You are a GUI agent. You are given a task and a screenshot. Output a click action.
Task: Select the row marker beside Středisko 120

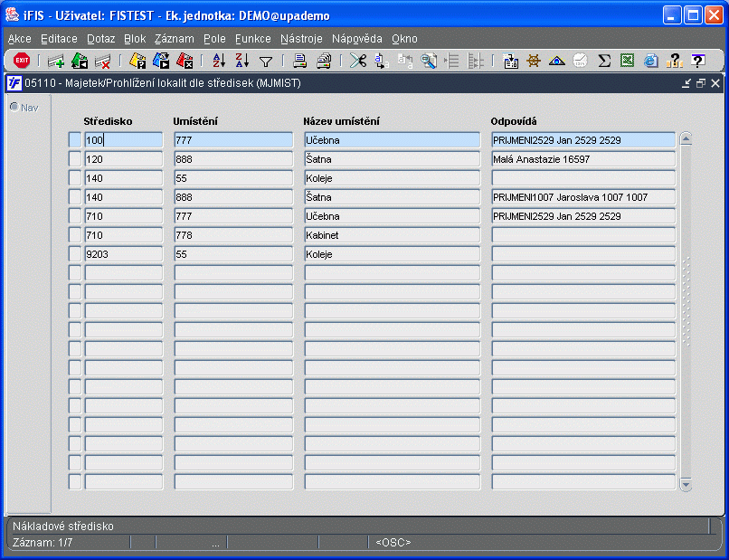pyautogui.click(x=75, y=159)
